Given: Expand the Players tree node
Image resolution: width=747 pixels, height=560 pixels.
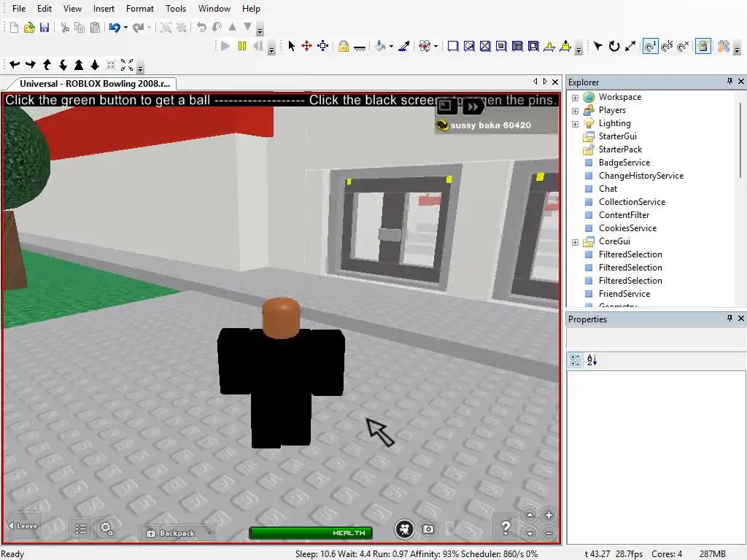Looking at the screenshot, I should 575,111.
